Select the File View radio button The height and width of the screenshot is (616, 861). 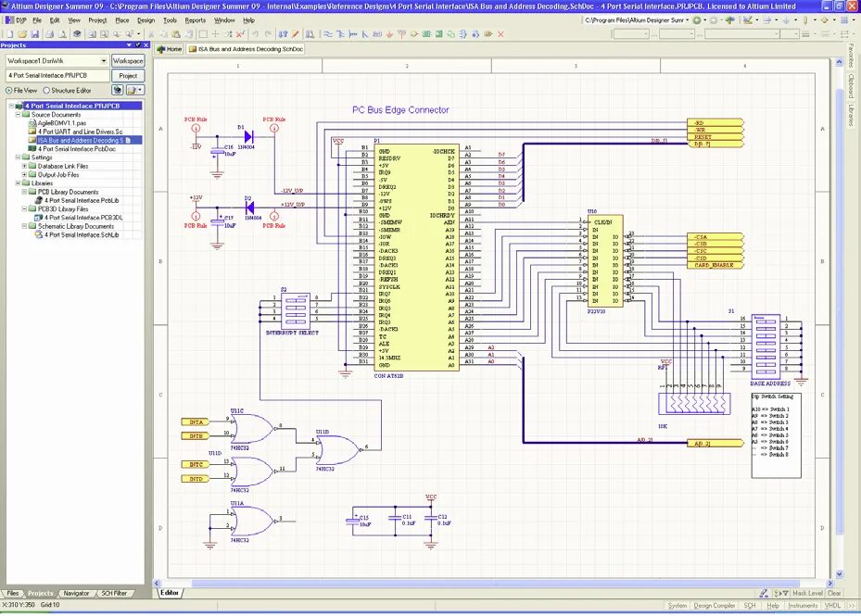[x=8, y=90]
